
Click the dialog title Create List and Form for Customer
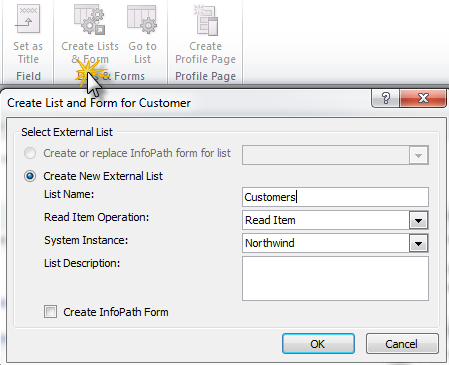coord(99,103)
